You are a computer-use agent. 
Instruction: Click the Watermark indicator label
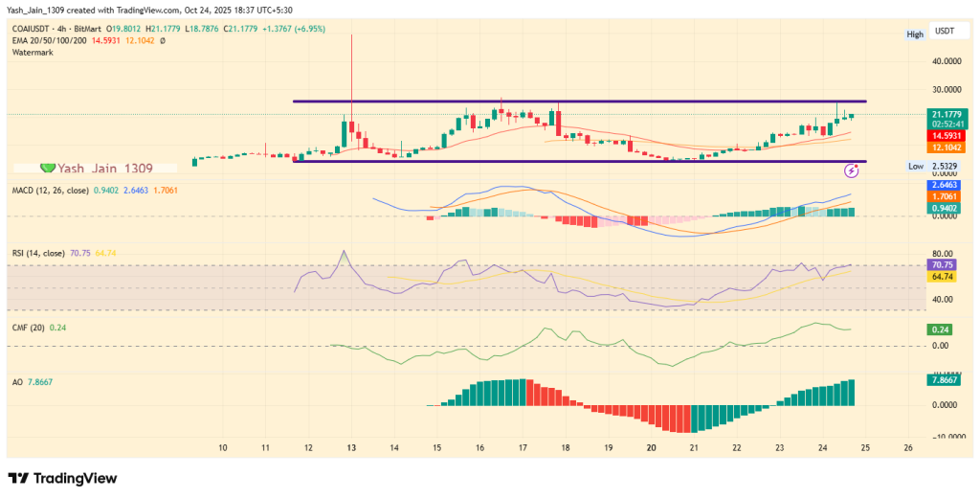click(x=31, y=52)
